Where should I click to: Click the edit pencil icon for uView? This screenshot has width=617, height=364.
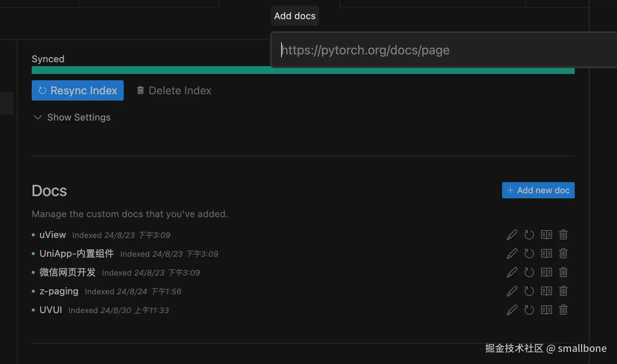pos(512,235)
